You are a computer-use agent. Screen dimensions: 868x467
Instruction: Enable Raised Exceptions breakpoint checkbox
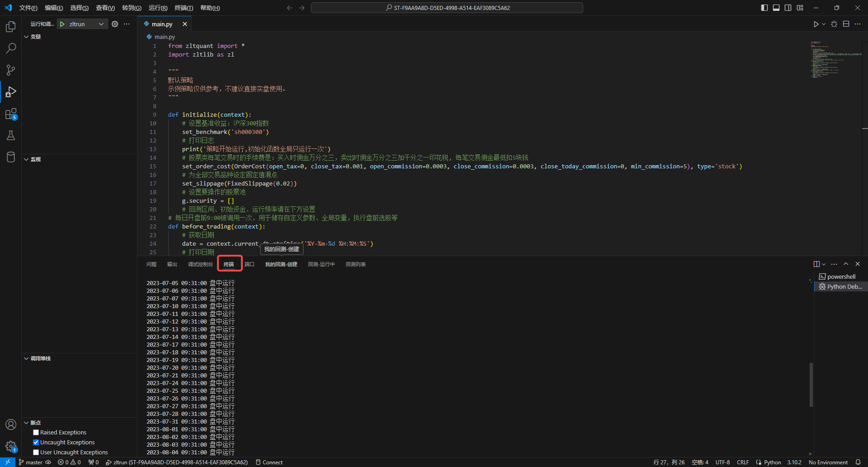36,433
